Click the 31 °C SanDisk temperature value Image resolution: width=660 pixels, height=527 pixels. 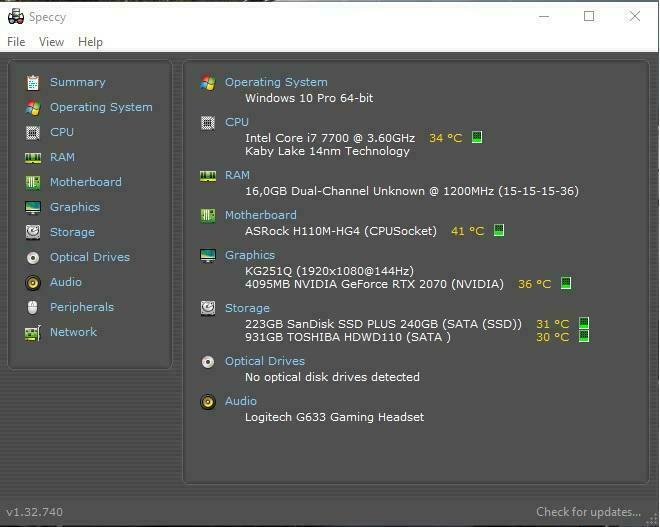click(x=552, y=324)
